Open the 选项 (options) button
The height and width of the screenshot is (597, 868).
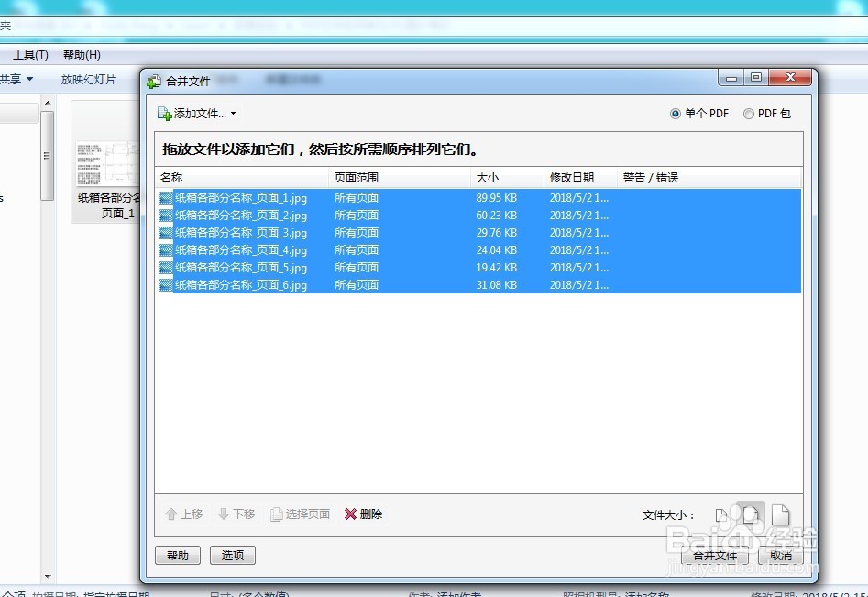233,556
